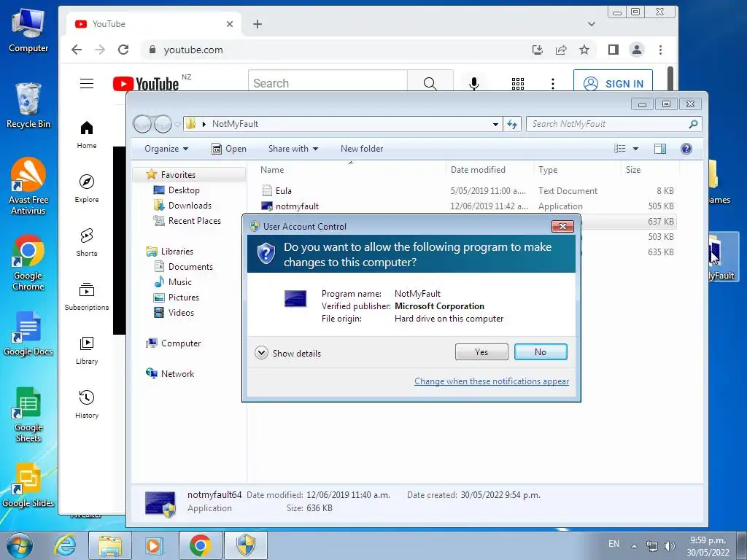Click Chrome install app icon in address bar

point(538,50)
